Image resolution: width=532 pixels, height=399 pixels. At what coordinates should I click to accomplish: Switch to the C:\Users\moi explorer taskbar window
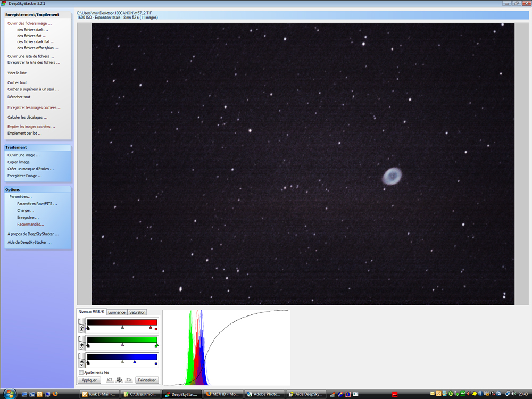(141, 394)
